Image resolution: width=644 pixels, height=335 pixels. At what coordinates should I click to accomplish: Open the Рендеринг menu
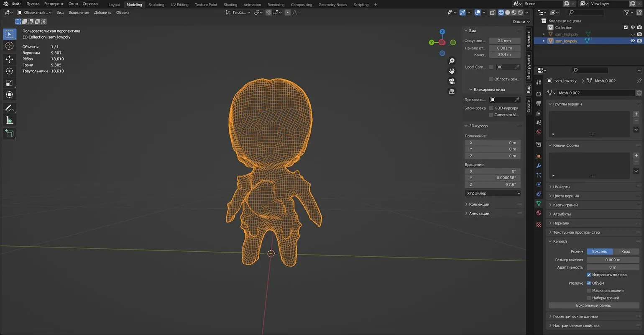[x=54, y=4]
